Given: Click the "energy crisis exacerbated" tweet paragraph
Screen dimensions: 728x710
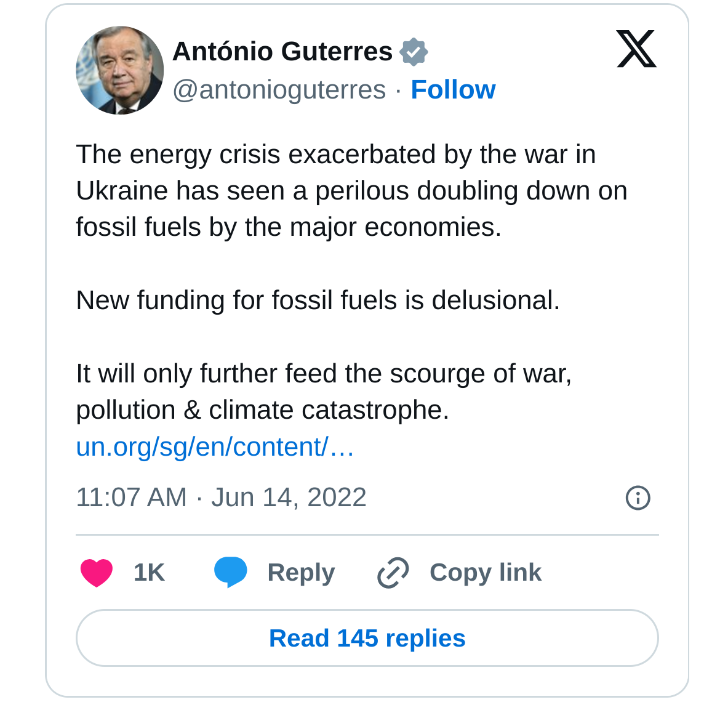Looking at the screenshot, I should [351, 191].
